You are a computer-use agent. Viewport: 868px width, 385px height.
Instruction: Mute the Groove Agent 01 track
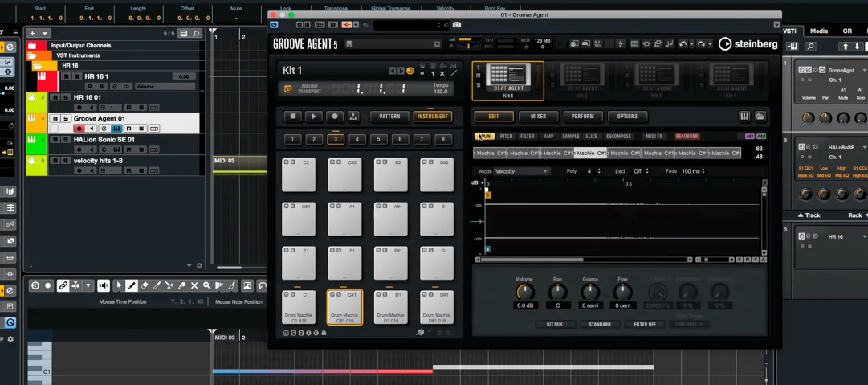point(55,118)
